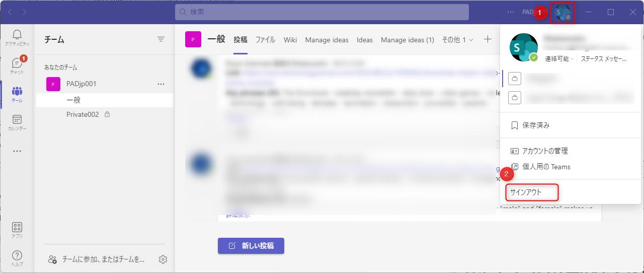Click the あなたのチーム section label
The image size is (644, 273).
point(60,67)
